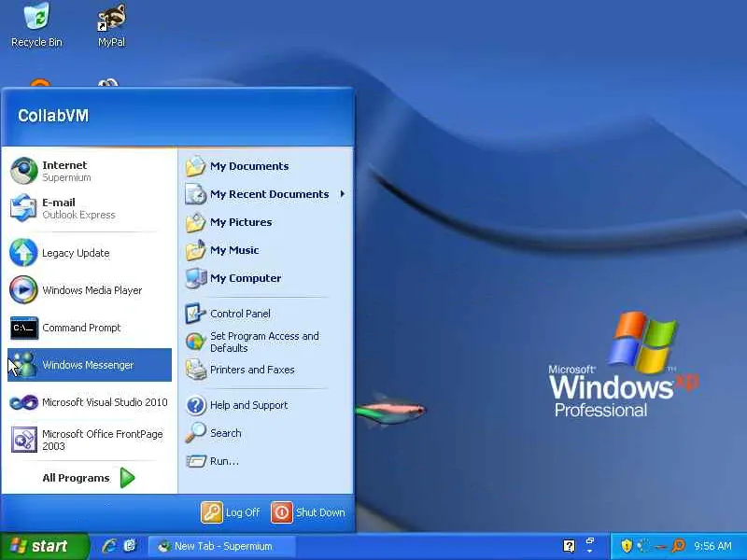Viewport: 747px width, 560px height.
Task: Open Microsoft Office FrontPage 2003
Action: (89, 440)
